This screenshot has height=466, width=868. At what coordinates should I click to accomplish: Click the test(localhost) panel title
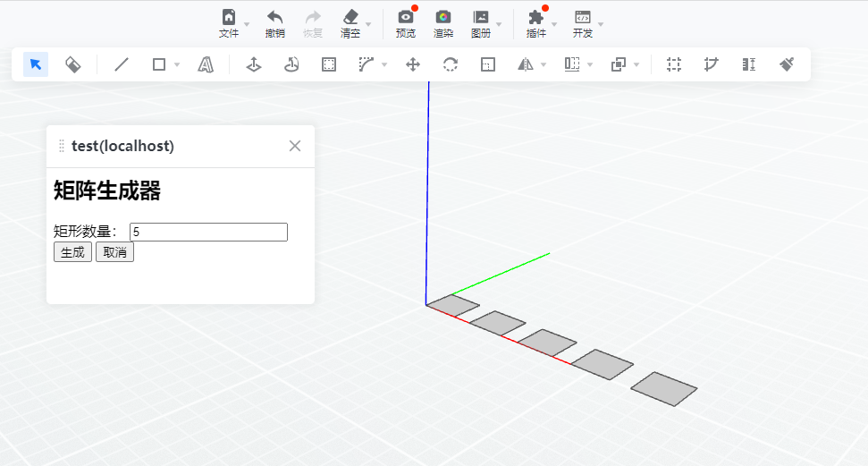click(x=122, y=146)
